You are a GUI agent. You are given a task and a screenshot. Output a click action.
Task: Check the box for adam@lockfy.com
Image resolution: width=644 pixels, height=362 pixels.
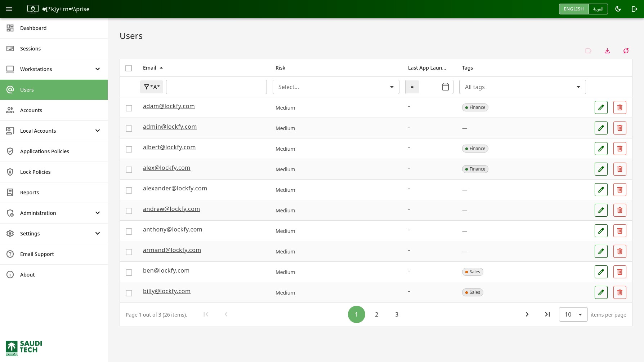click(x=129, y=108)
